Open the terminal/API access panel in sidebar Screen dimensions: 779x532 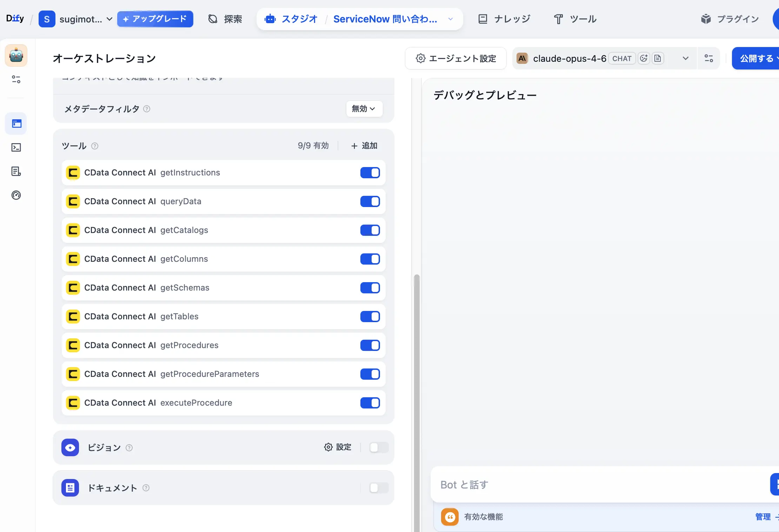(x=16, y=147)
